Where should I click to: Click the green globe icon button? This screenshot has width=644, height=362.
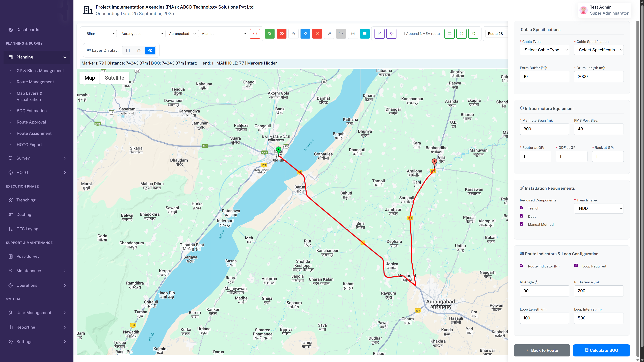pyautogui.click(x=473, y=34)
